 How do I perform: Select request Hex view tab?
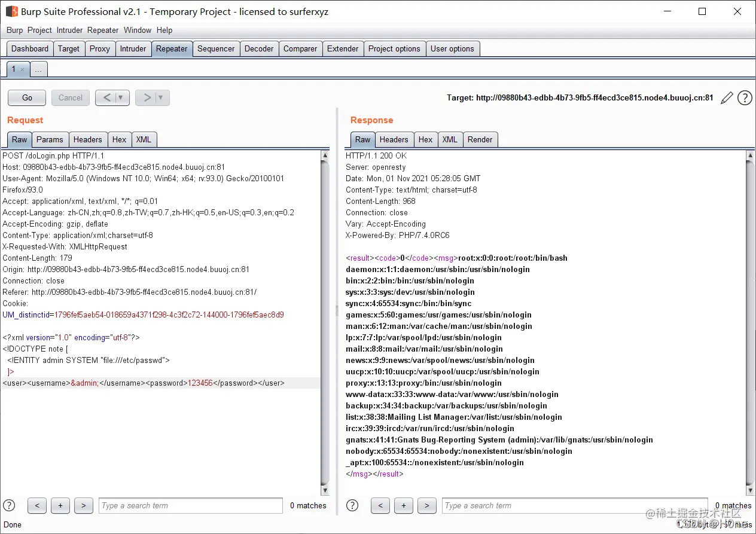120,139
